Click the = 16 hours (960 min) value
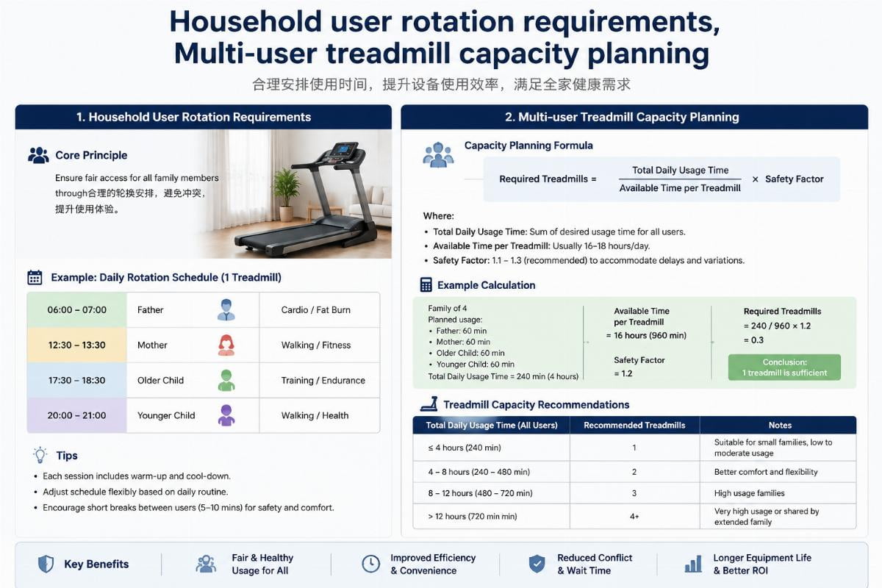The height and width of the screenshot is (588, 882). 646,335
